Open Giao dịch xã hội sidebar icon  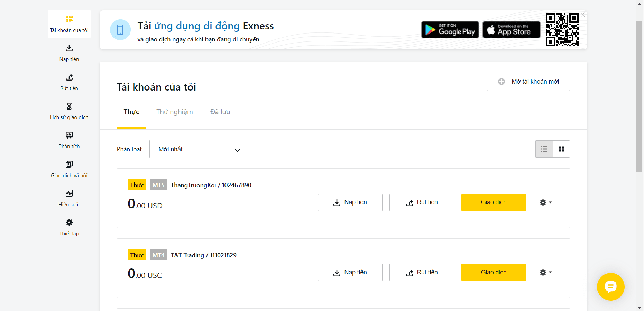tap(69, 164)
